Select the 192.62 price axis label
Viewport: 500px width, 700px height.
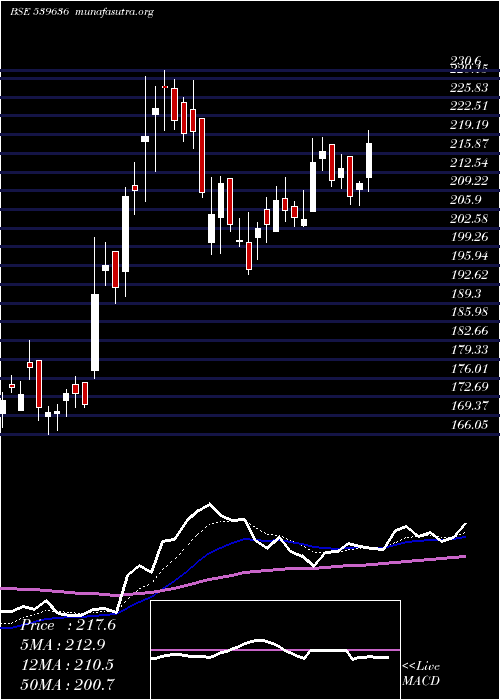(x=469, y=275)
